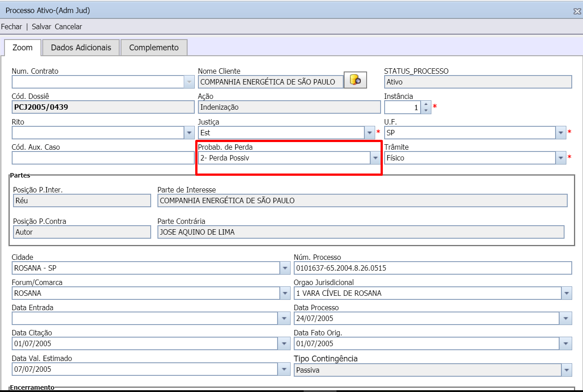Click the Cód. Aux. Caso input field

[103, 158]
